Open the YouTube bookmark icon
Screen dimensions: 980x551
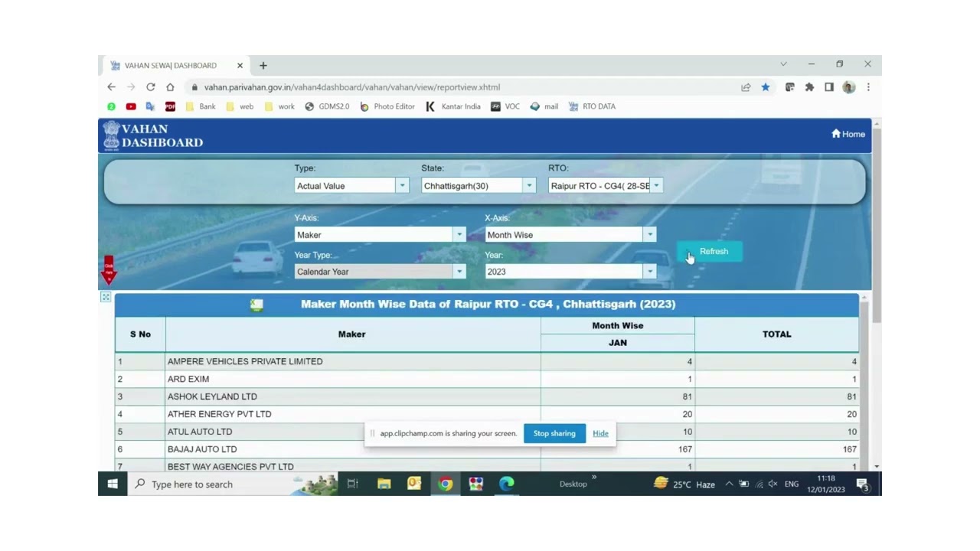[x=131, y=106]
